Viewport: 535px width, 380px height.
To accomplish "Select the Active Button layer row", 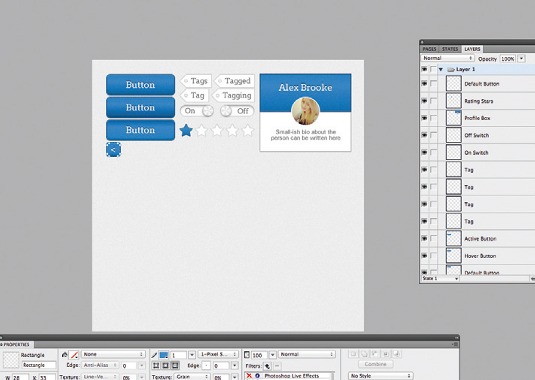I will [x=478, y=238].
